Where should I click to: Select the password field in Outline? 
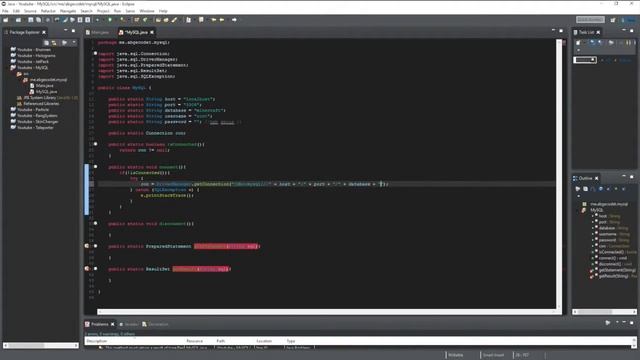(x=608, y=240)
